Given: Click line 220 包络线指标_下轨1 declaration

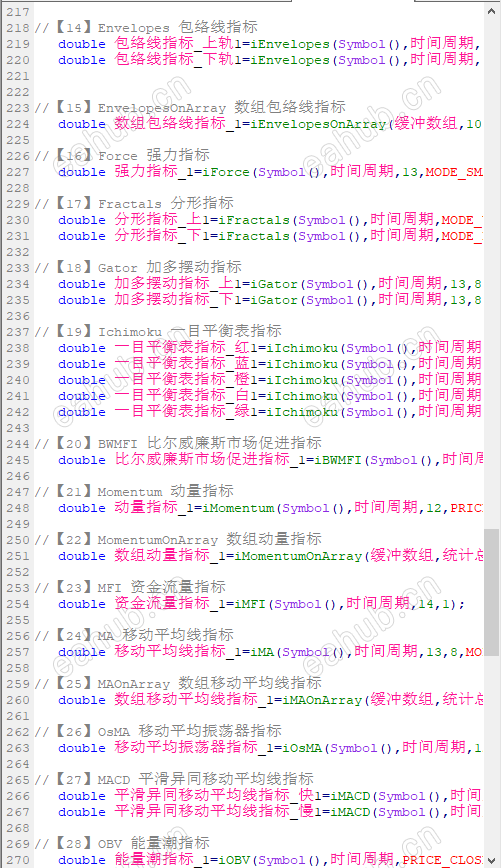Looking at the screenshot, I should 270,59.
